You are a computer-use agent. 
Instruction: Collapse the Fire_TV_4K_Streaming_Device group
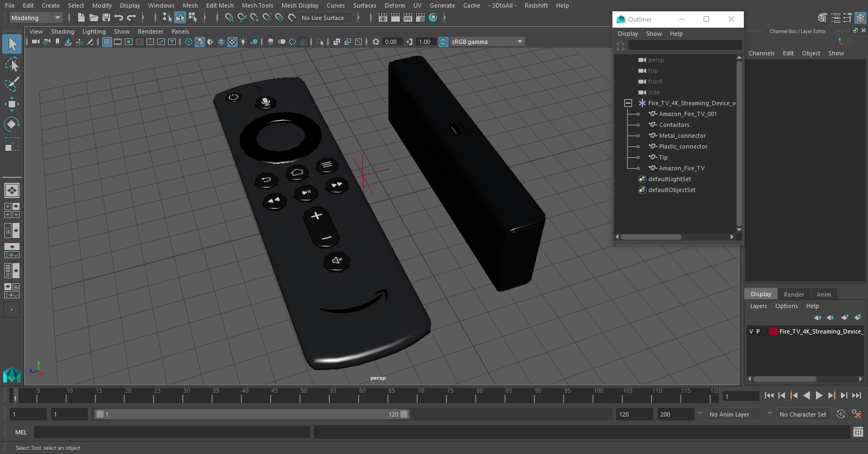pyautogui.click(x=628, y=103)
